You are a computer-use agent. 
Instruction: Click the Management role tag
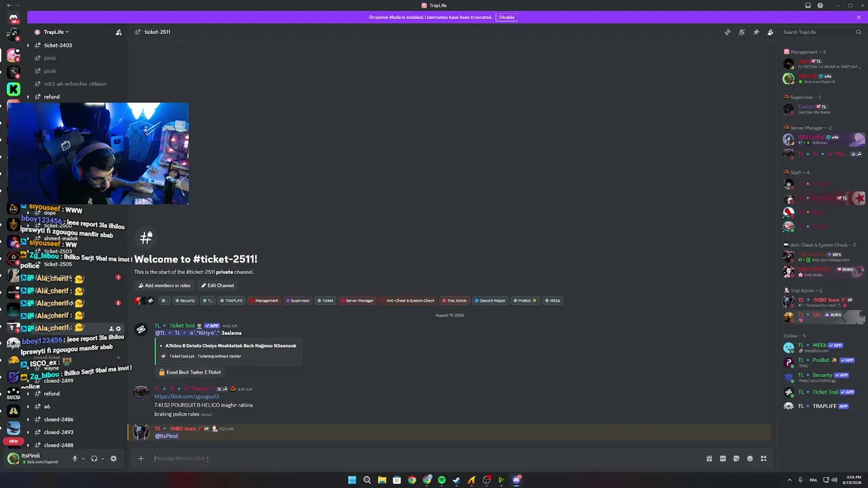[x=264, y=300]
